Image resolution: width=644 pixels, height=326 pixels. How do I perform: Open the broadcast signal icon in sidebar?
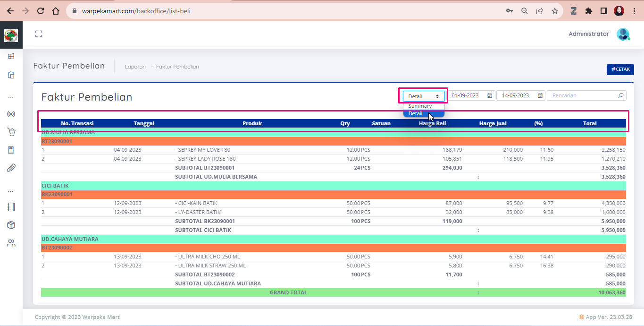[x=11, y=114]
